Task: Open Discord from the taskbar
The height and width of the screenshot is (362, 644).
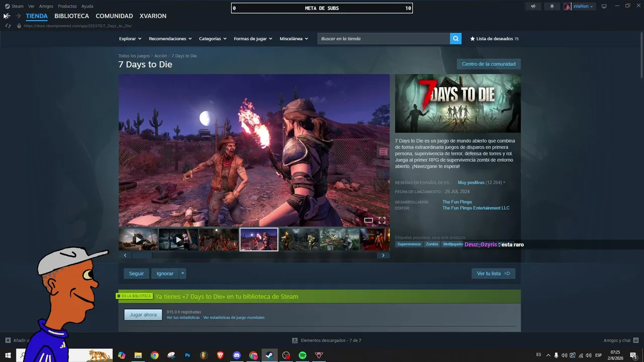Action: [x=236, y=355]
